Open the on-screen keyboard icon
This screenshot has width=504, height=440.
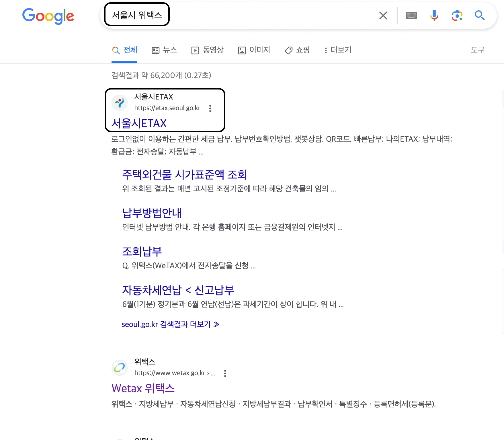click(411, 15)
